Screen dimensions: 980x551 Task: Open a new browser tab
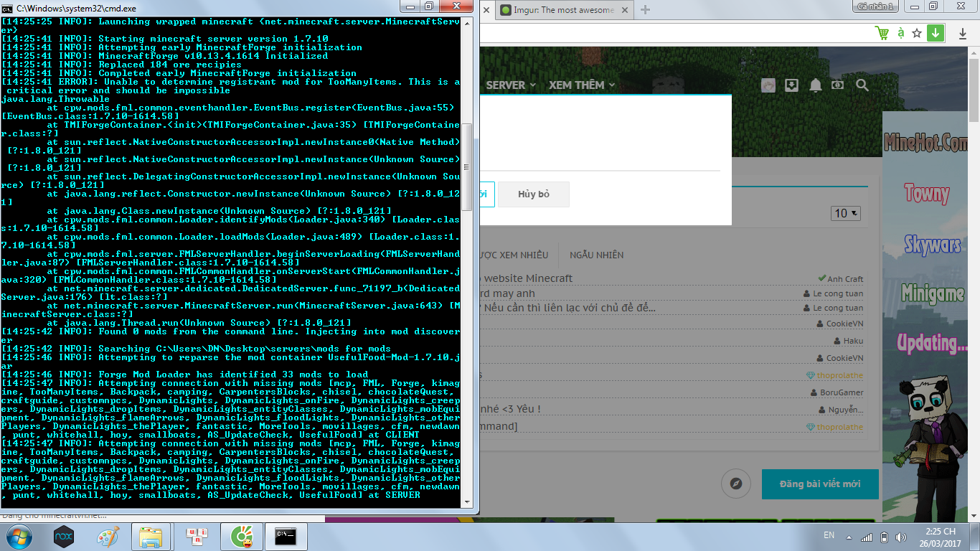click(645, 10)
